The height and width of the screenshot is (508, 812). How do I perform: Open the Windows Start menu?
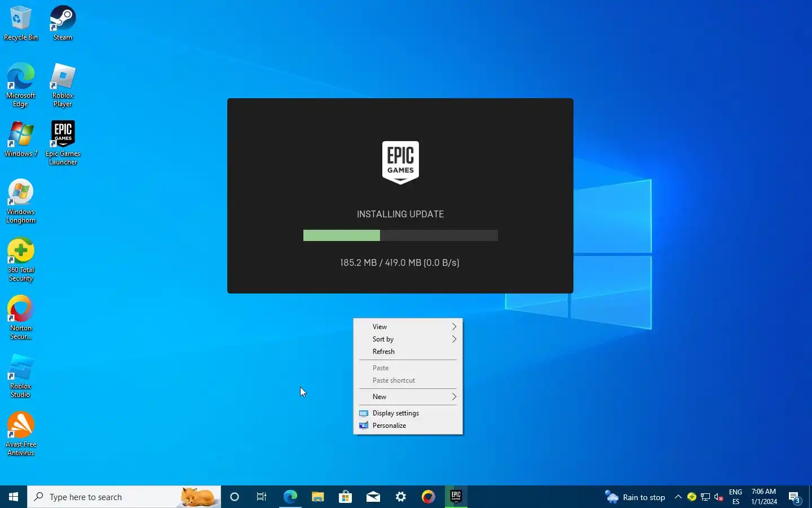14,497
